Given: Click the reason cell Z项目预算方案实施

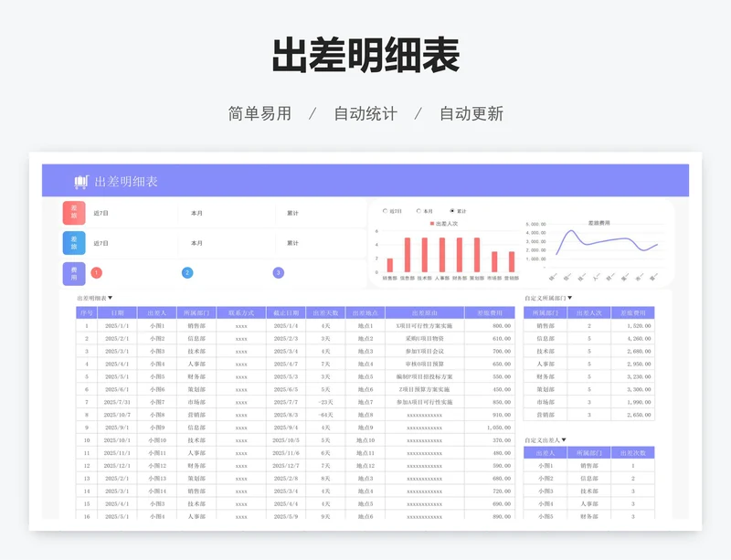Looking at the screenshot, I should [425, 389].
